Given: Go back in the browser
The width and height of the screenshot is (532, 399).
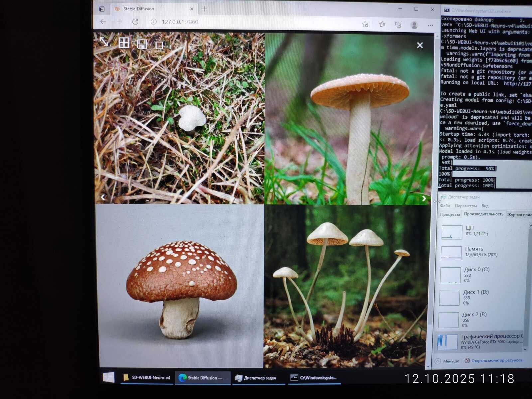Looking at the screenshot, I should [103, 22].
